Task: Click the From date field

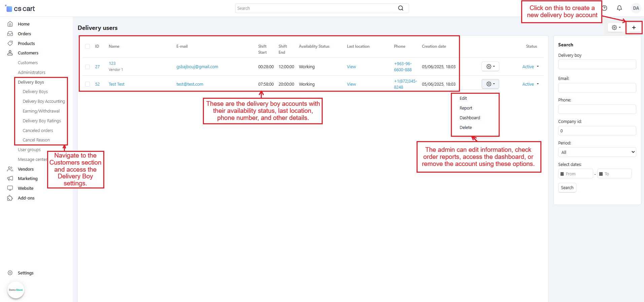Action: pyautogui.click(x=576, y=174)
